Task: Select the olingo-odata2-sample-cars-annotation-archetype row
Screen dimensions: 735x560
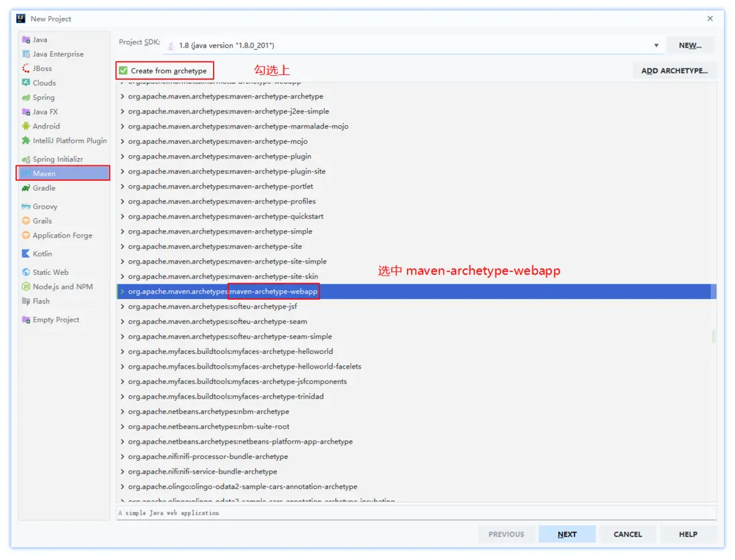Action: [416, 486]
